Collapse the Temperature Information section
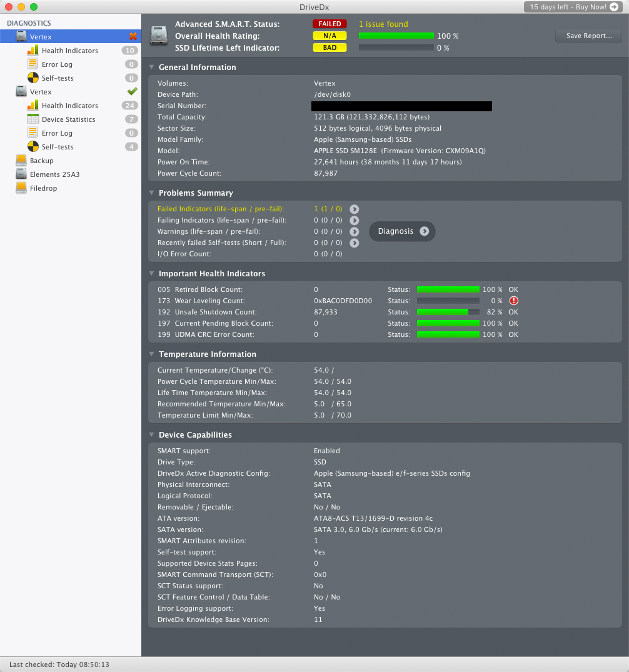Screen dimensions: 629x672 (x=151, y=354)
